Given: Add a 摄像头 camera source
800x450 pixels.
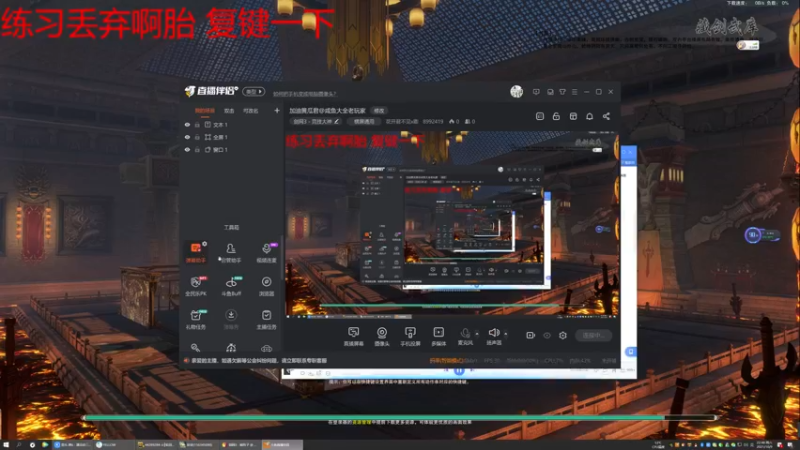Looking at the screenshot, I should click(x=382, y=336).
